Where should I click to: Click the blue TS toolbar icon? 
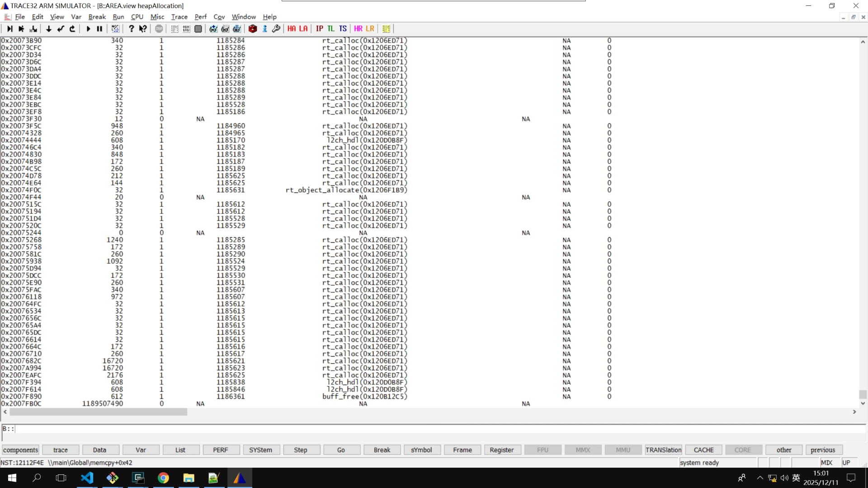(x=343, y=28)
